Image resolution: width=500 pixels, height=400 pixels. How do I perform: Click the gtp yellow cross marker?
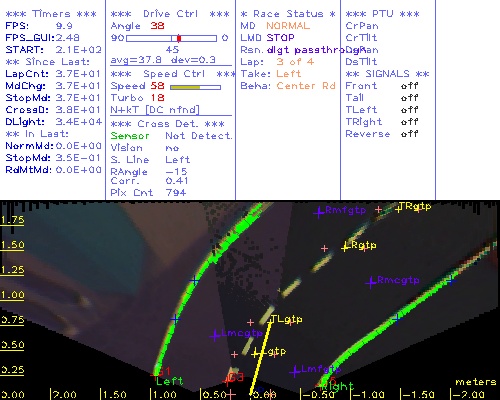[x=256, y=354]
